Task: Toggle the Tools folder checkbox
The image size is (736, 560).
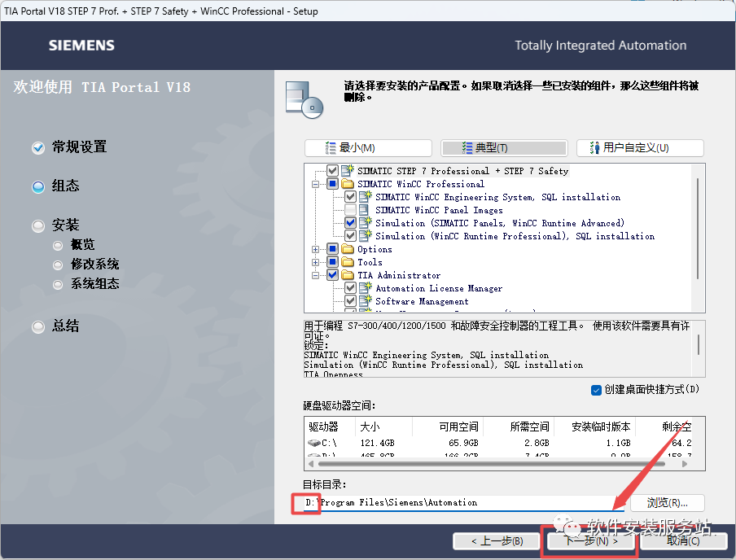Action: [332, 262]
